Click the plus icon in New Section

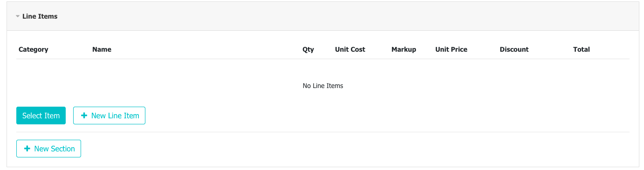click(x=27, y=149)
